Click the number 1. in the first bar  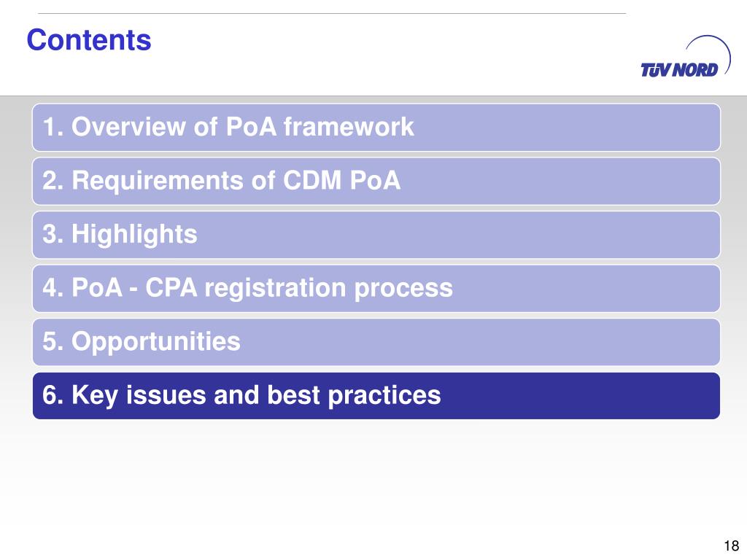pyautogui.click(x=53, y=127)
